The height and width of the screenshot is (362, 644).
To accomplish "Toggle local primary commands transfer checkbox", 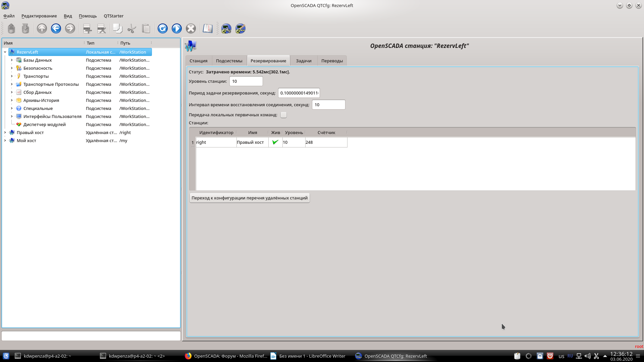I will click(x=283, y=115).
